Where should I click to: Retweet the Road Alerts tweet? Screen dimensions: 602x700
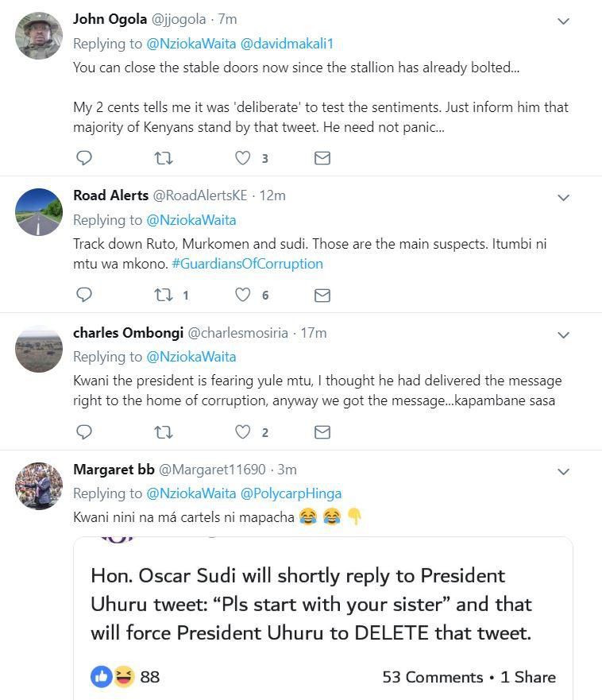[163, 295]
